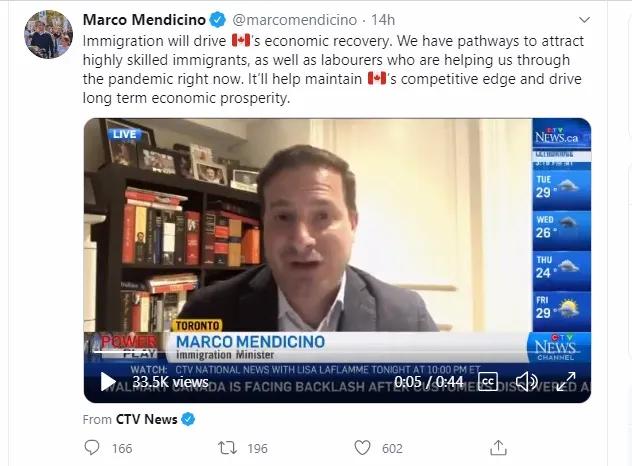Open Marco Mendicino's profile avatar

48,35
